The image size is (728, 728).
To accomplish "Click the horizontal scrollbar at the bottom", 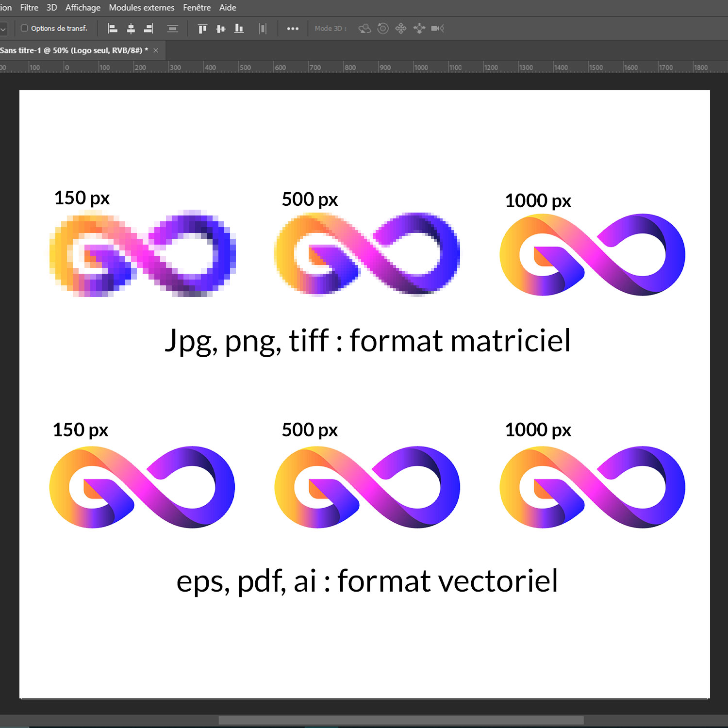I will coord(401,720).
